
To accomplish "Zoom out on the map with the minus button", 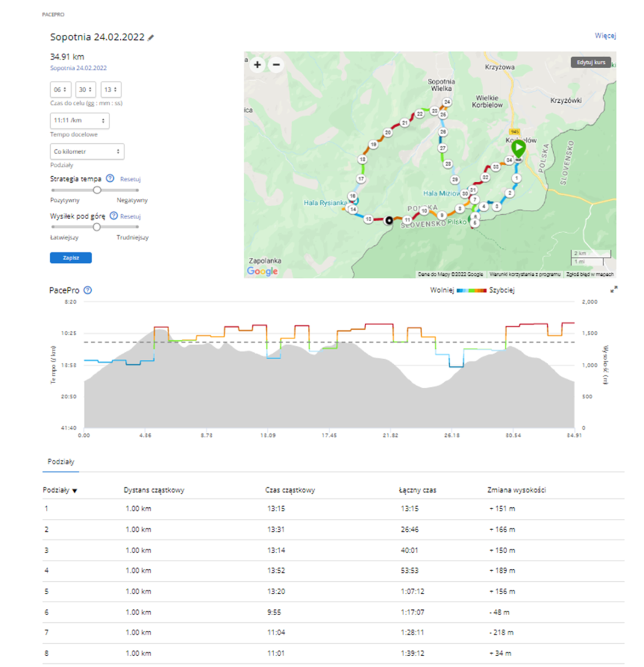I will point(276,65).
